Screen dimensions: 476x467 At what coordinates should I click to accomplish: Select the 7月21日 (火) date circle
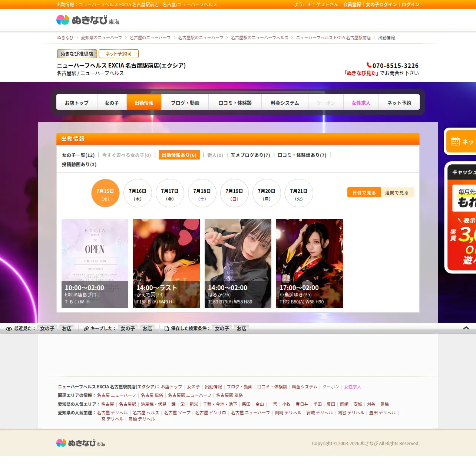tap(299, 193)
